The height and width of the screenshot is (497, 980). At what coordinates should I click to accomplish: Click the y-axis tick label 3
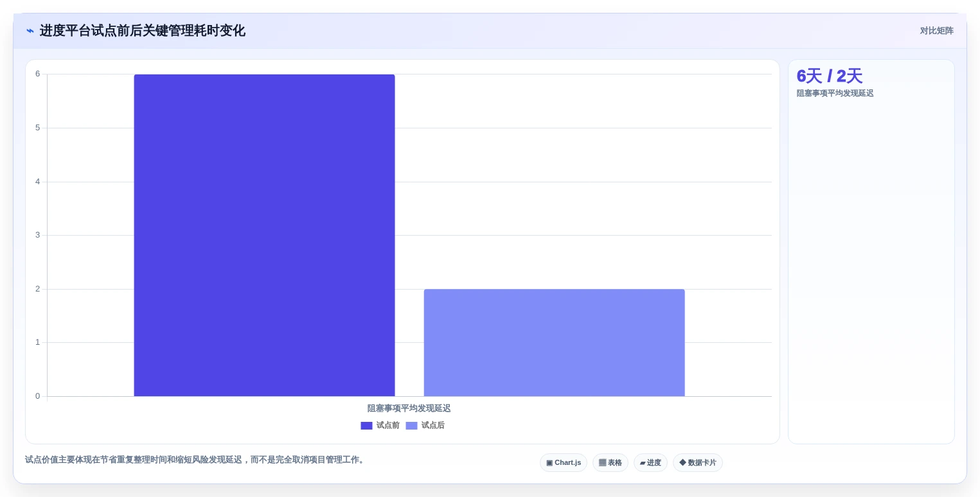click(37, 235)
